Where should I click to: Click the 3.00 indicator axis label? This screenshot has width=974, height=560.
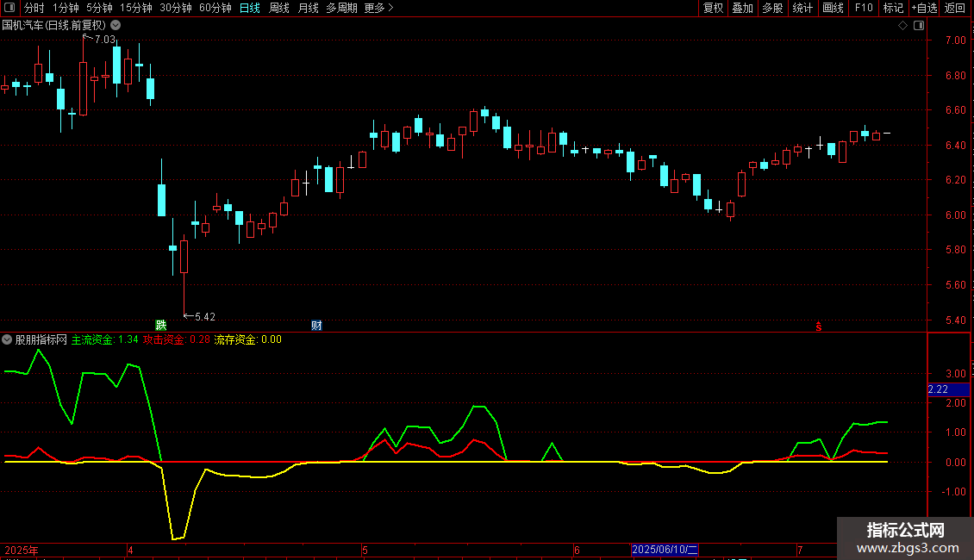tap(955, 374)
